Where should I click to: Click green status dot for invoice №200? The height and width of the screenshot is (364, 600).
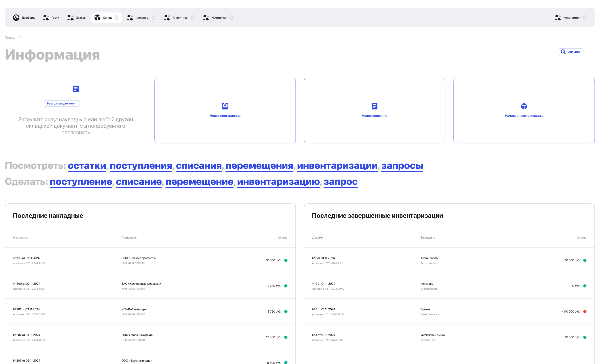(286, 286)
